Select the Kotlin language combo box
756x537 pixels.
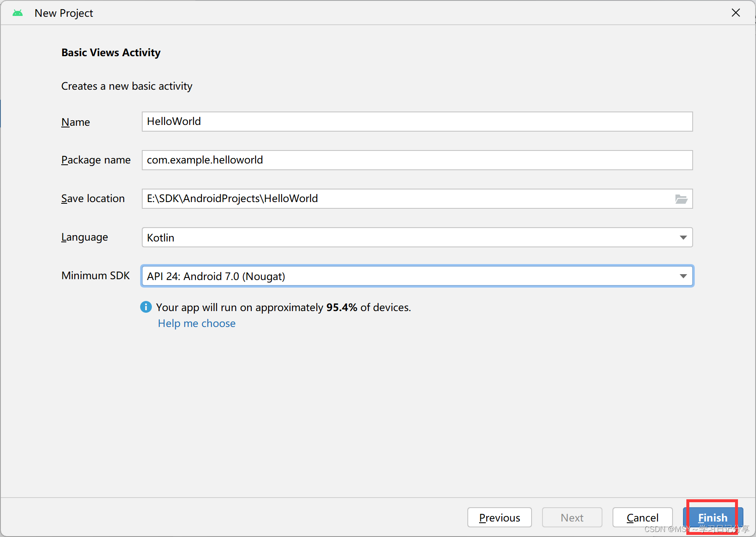point(411,238)
